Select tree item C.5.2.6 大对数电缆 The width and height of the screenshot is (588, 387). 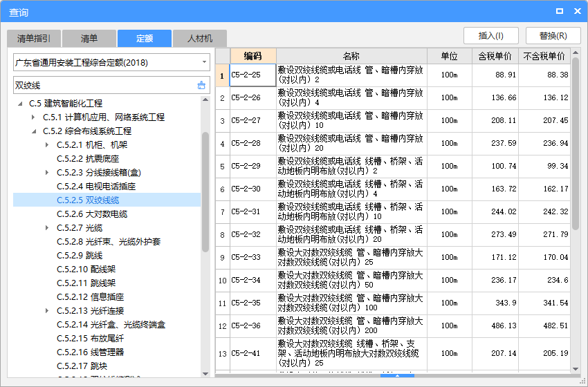92,214
